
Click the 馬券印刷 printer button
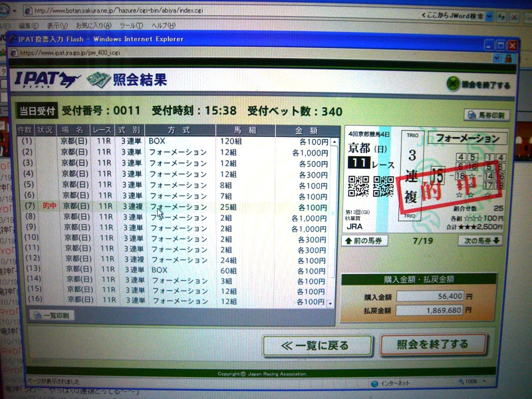click(485, 115)
